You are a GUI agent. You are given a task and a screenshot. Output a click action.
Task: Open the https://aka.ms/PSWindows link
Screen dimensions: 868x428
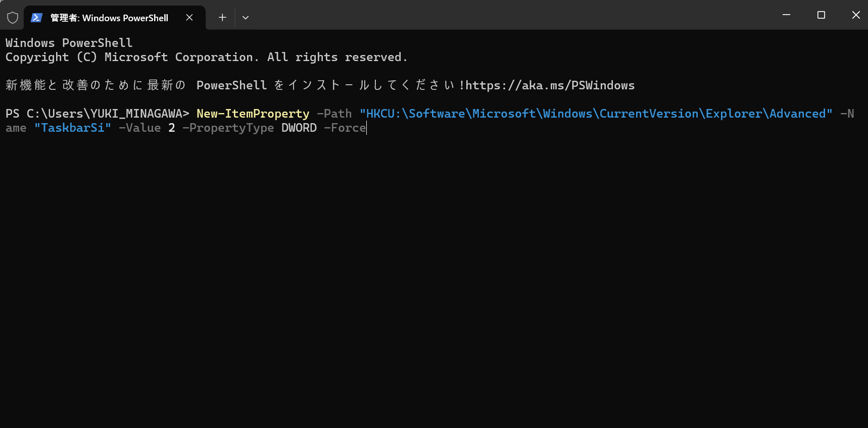550,85
